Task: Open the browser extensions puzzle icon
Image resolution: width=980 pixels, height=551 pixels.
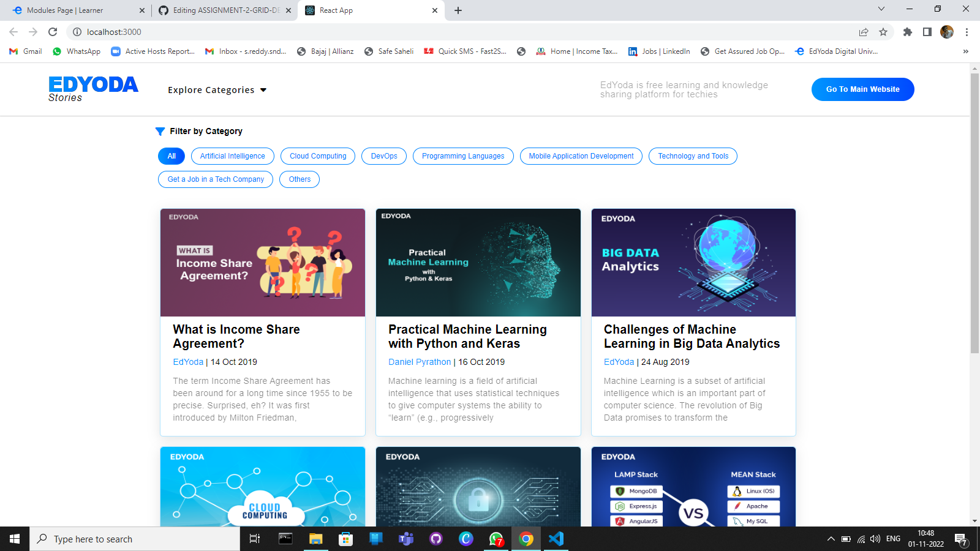Action: coord(908,32)
